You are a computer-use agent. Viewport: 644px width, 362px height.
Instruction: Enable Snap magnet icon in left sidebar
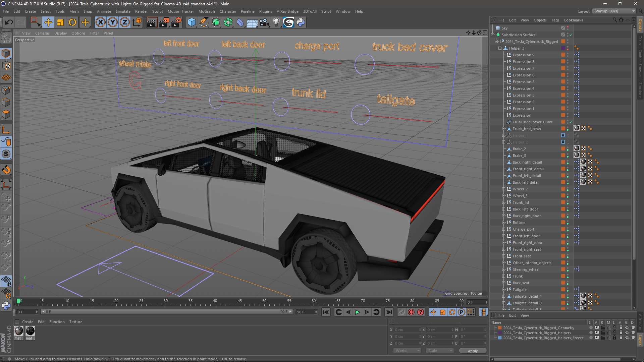6,170
